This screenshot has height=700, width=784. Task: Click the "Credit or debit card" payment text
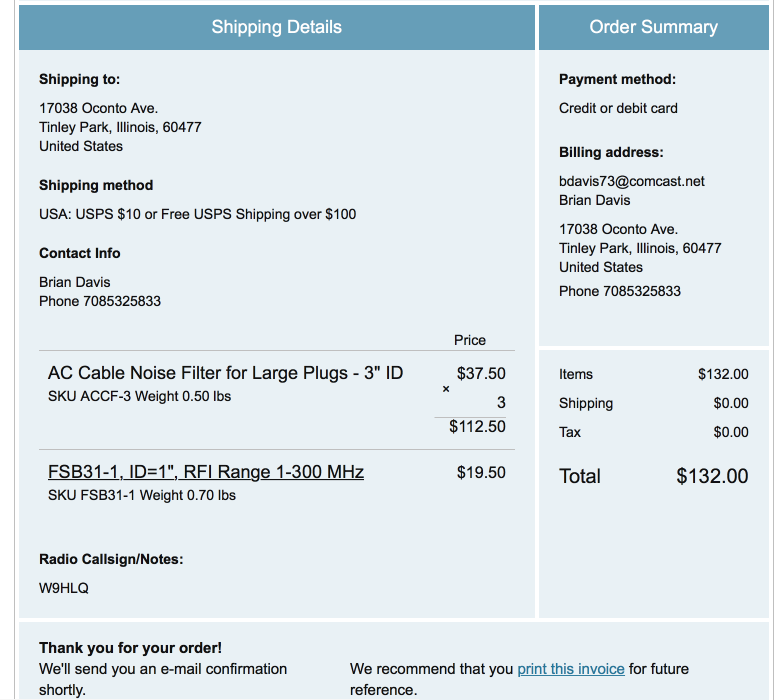click(618, 108)
